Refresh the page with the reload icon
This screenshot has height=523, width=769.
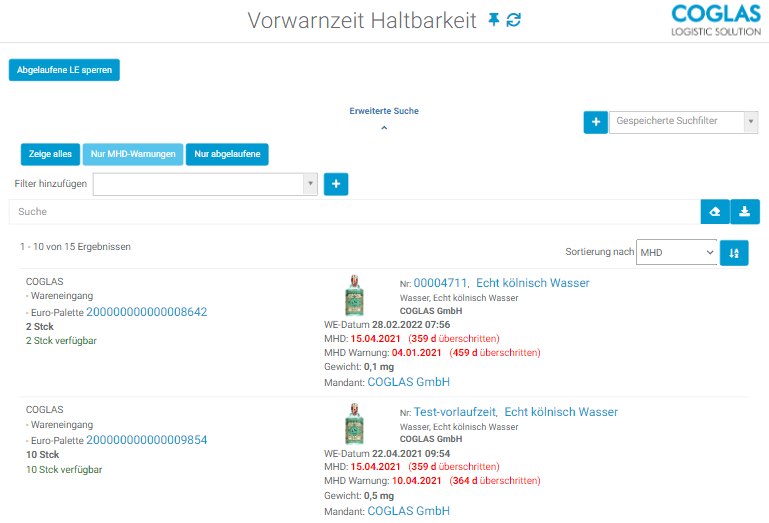click(513, 20)
